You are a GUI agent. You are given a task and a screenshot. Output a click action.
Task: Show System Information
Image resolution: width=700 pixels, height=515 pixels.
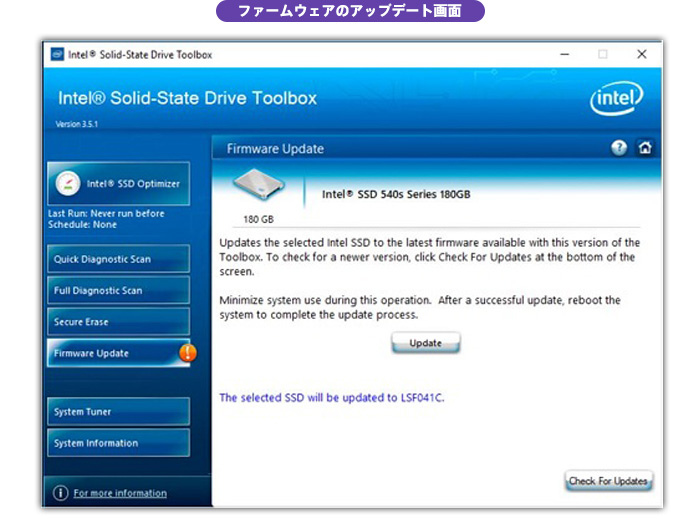tap(118, 443)
